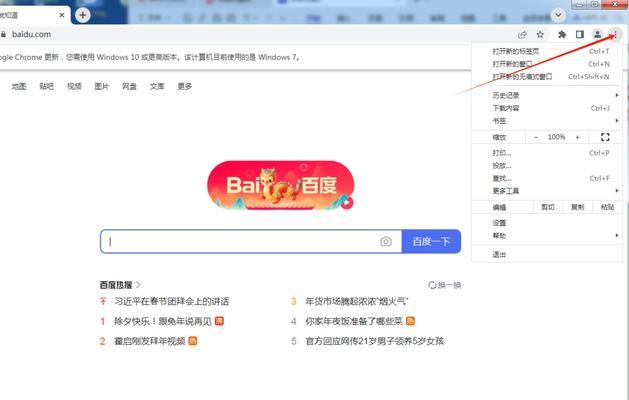Close the current Baidu tab
The image size is (629, 400).
point(62,15)
